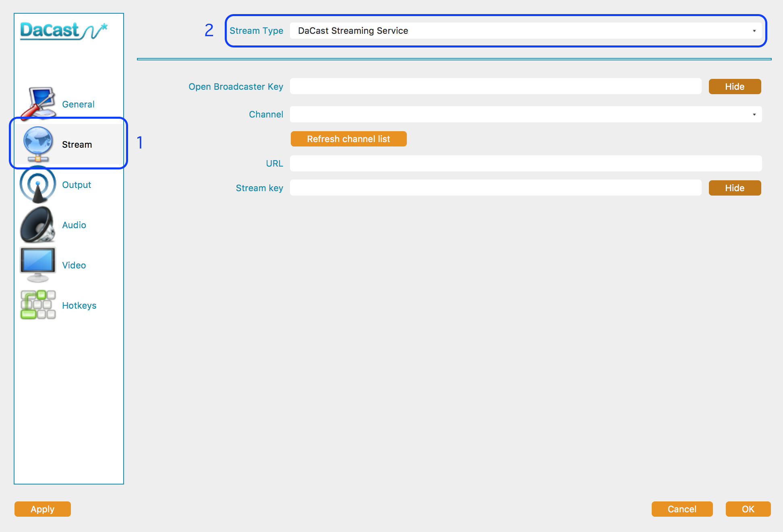Image resolution: width=783 pixels, height=532 pixels.
Task: Click the URL input field
Action: pos(525,163)
